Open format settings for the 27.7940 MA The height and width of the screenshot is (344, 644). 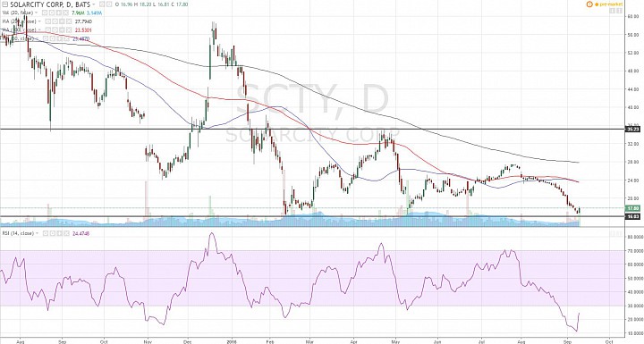point(55,21)
